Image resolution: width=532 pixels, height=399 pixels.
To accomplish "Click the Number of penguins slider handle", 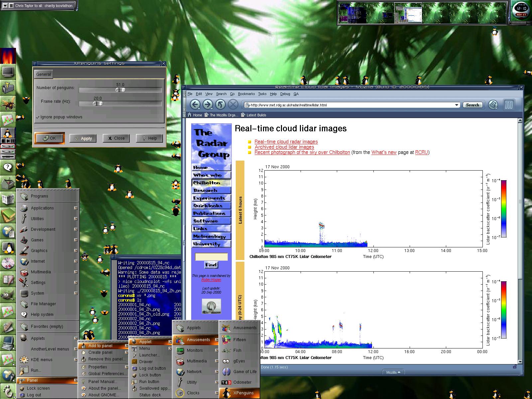I will pyautogui.click(x=120, y=90).
